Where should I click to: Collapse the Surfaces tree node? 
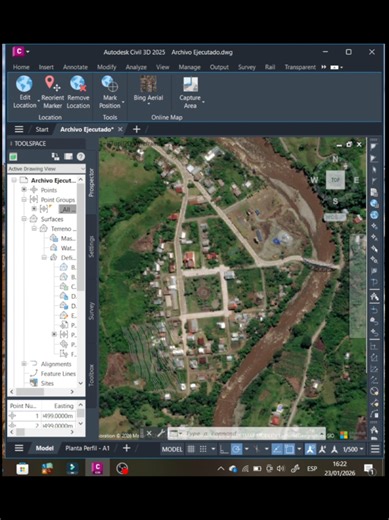(x=24, y=219)
